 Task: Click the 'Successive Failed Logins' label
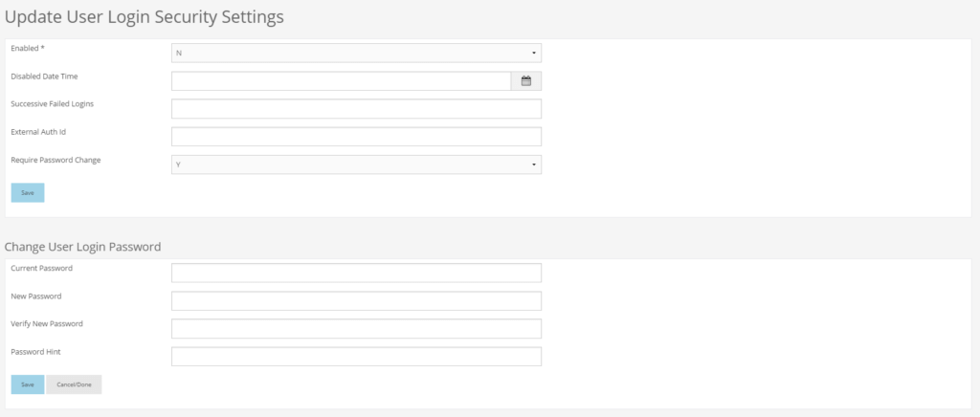pyautogui.click(x=53, y=104)
